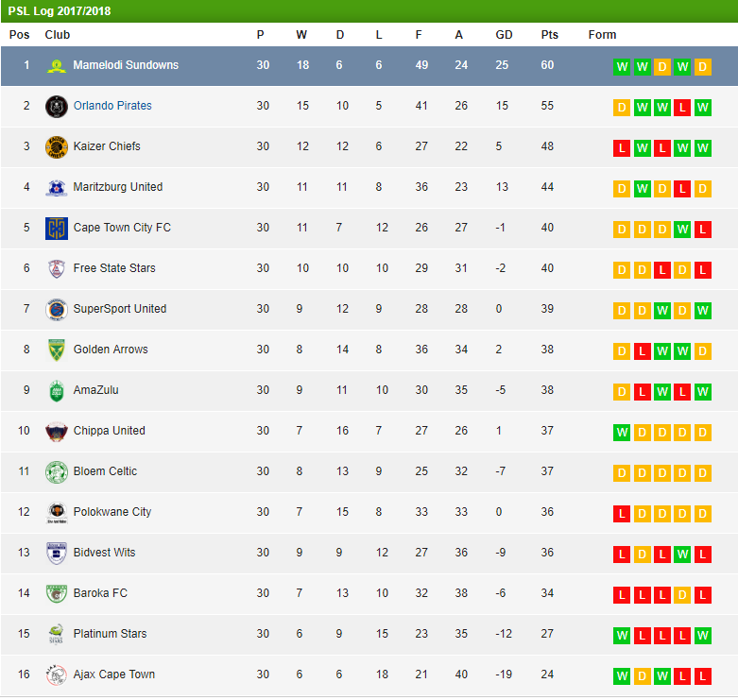Click the red L box in Orlando Pirates form

[682, 108]
